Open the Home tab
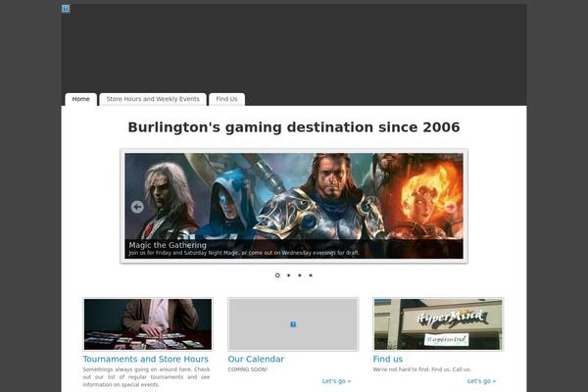588x392 pixels. click(81, 99)
